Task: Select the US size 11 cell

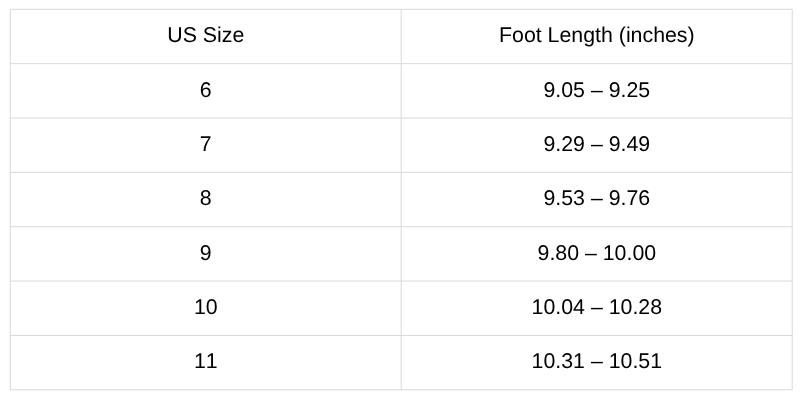Action: [206, 362]
